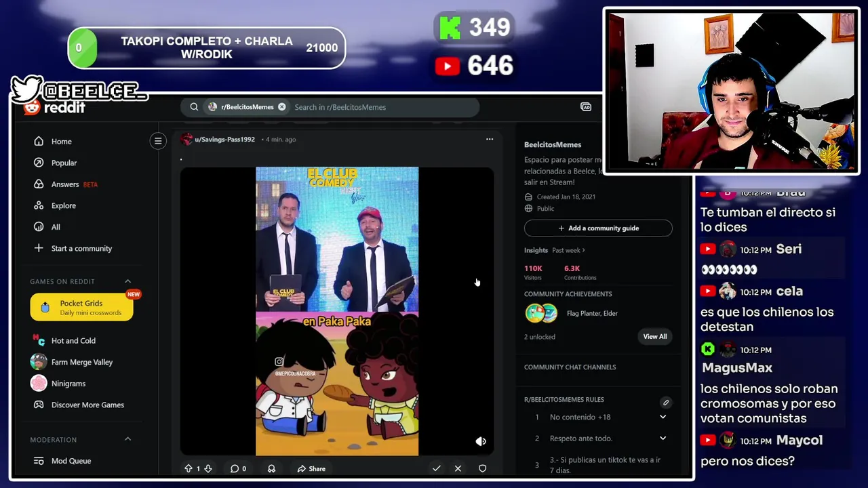Click the Hot and Cold game icon
Screen dimensions: 868x488
39,340
